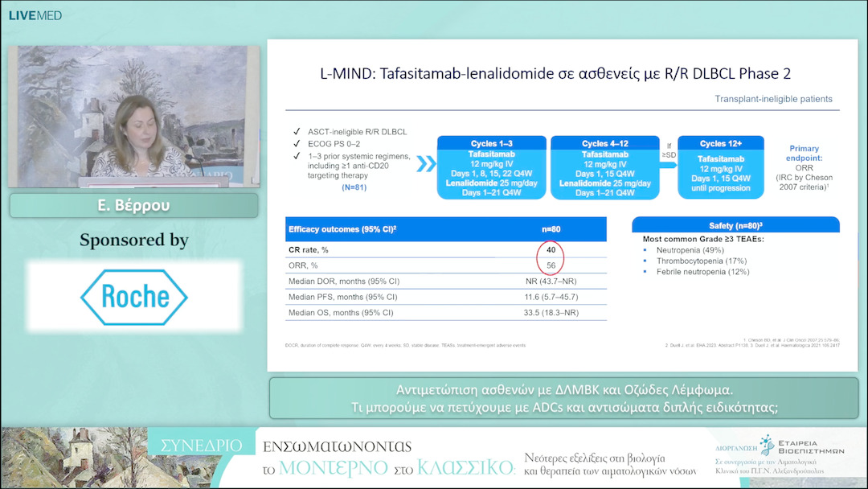
Task: Select the Cycles 1–3 treatment box
Action: click(x=490, y=166)
